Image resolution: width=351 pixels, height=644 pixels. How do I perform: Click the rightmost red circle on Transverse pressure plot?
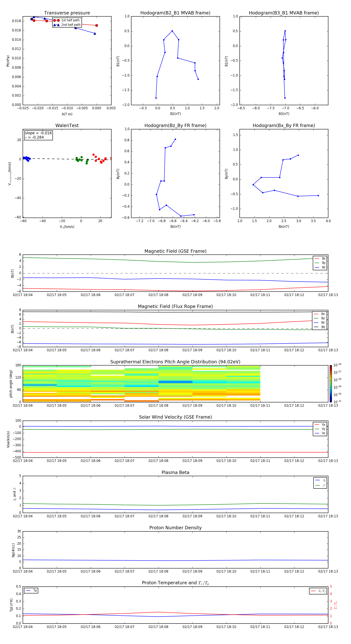click(97, 26)
